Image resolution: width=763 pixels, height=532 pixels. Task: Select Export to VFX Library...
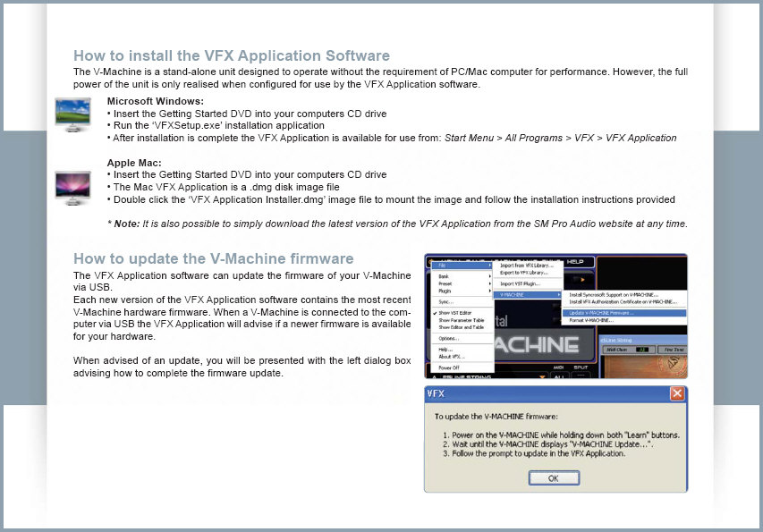point(528,273)
